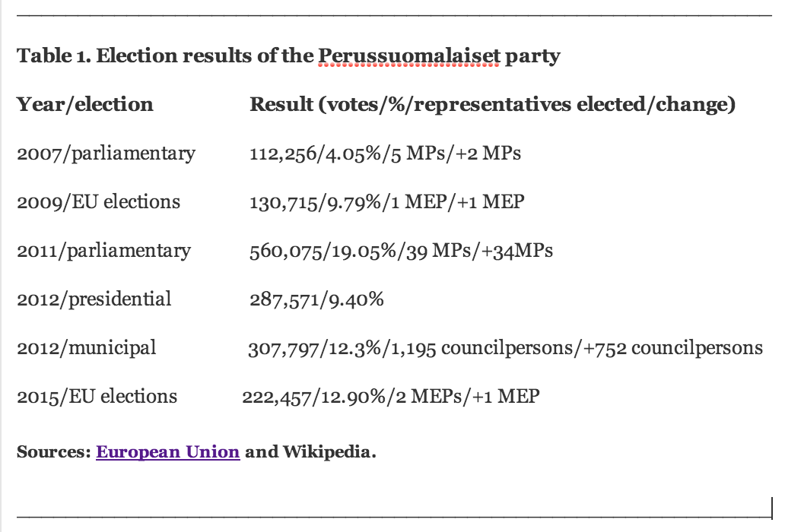This screenshot has height=532, width=785.
Task: Click the 112,256/4.05% result text
Action: [385, 153]
